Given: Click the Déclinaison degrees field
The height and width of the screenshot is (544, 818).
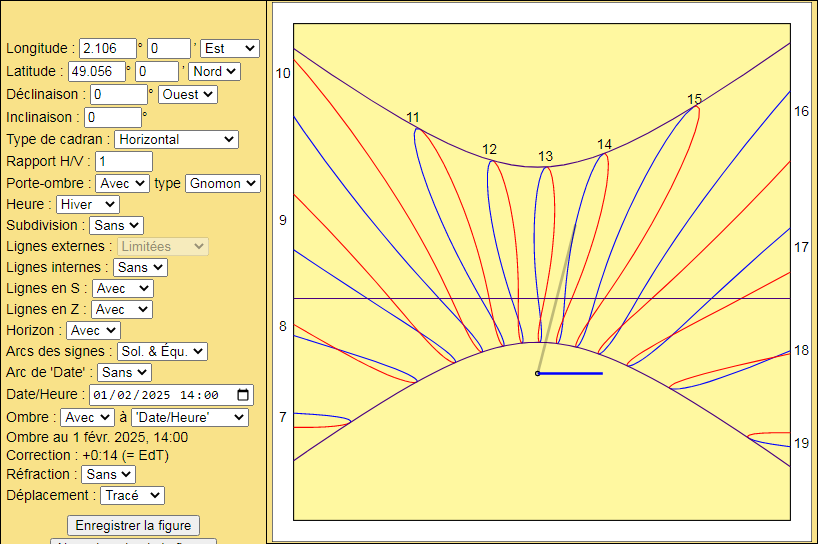Looking at the screenshot, I should [x=119, y=94].
